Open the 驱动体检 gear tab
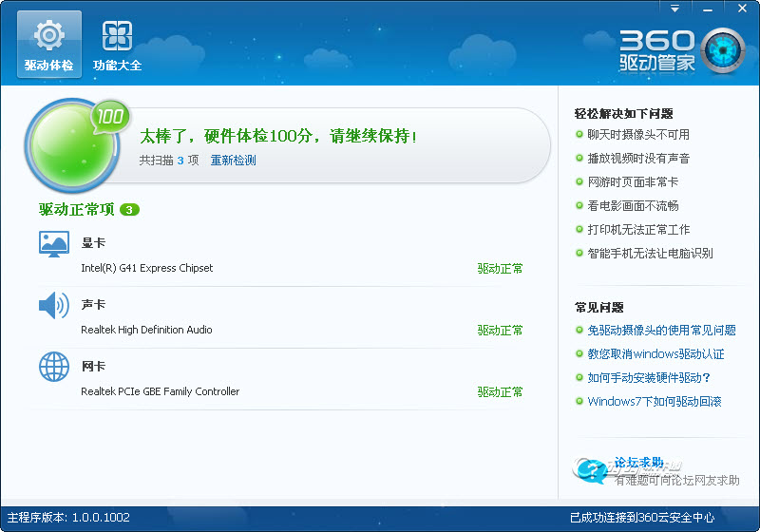The image size is (760, 532). [x=48, y=45]
